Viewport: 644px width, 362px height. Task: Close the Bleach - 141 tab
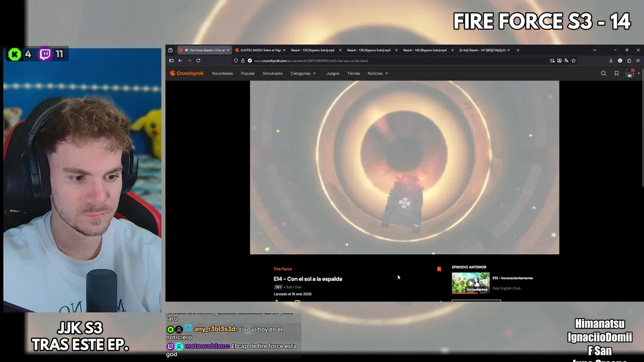tap(509, 50)
